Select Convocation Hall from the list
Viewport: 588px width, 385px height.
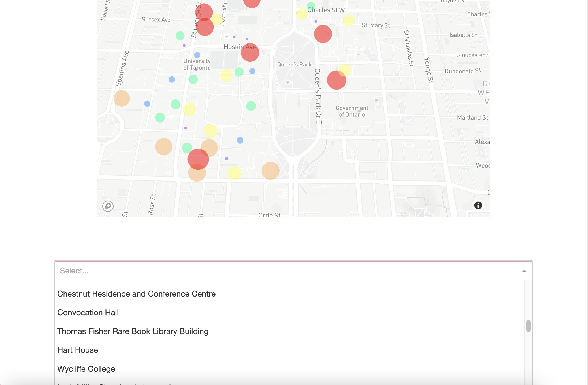[88, 313]
